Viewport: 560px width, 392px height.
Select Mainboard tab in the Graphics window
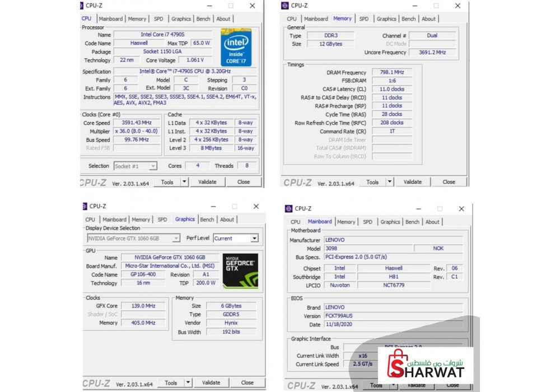point(115,220)
